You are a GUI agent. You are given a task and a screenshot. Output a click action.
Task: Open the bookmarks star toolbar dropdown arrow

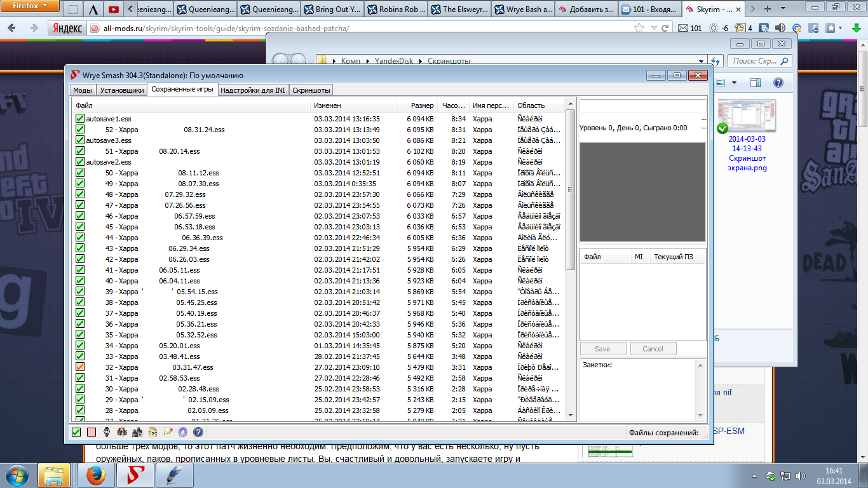tap(839, 29)
